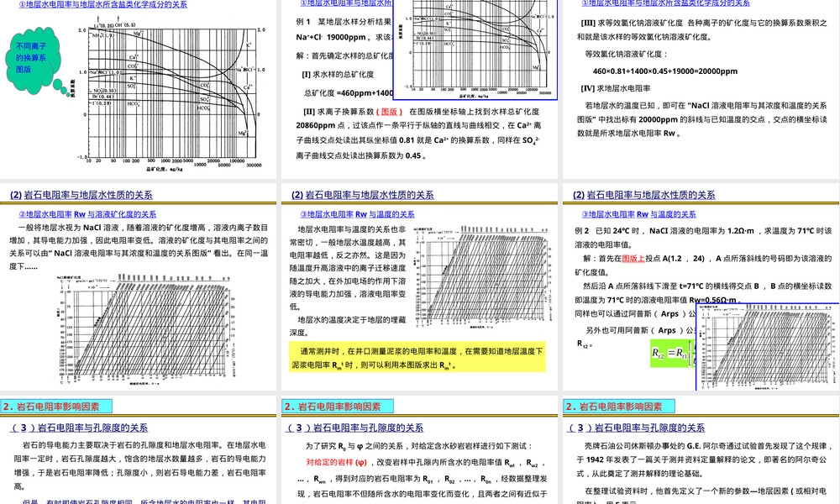This screenshot has width=840, height=504.
Task: Click heading '(2) 岩石电阻率与地层水性质的关系' in the yellow-note slide
Action: pyautogui.click(x=363, y=195)
